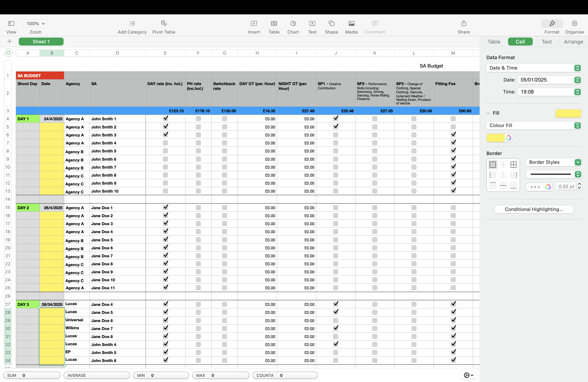Check PH rate checkbox for Jane Doe 1

click(x=198, y=208)
